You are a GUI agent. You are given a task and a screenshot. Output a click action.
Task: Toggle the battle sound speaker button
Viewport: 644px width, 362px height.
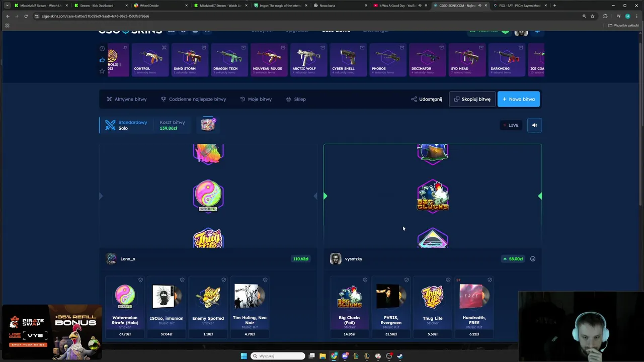pos(534,125)
